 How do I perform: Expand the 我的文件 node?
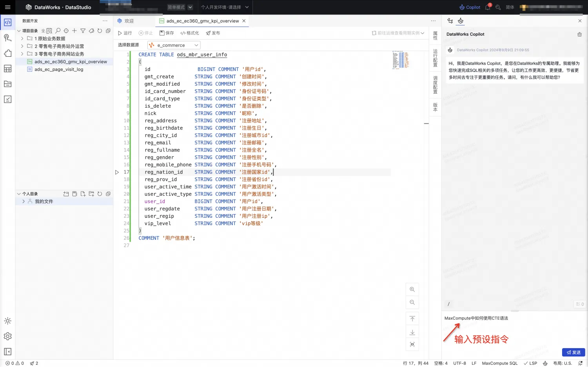[24, 201]
